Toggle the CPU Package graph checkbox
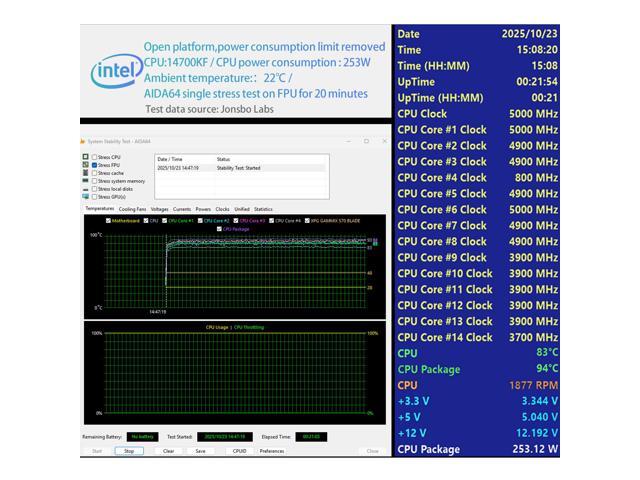The height and width of the screenshot is (480, 640). (219, 229)
